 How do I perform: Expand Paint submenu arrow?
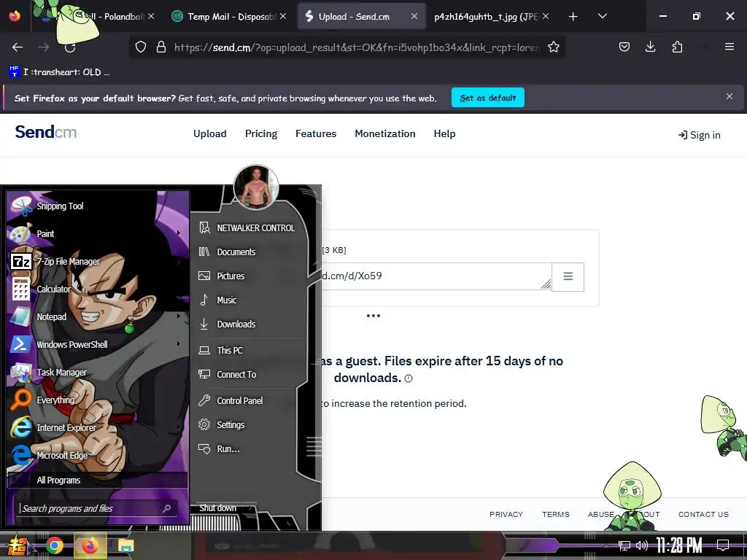[179, 233]
